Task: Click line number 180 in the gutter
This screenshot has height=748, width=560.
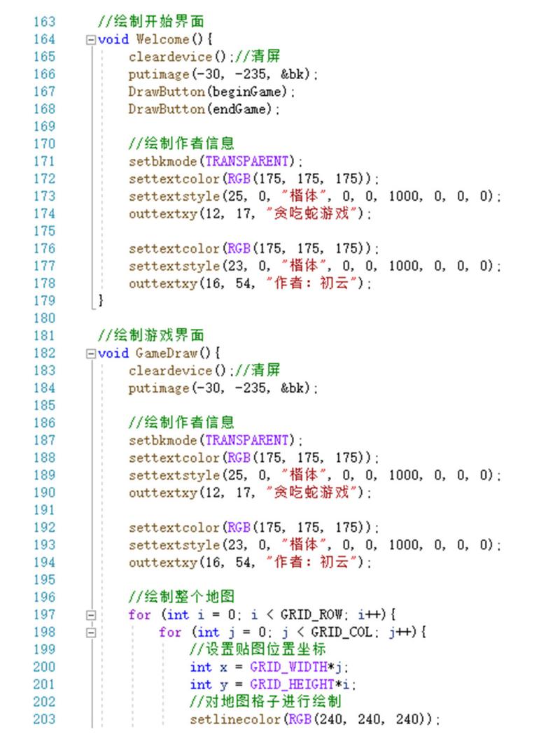Action: (x=44, y=318)
